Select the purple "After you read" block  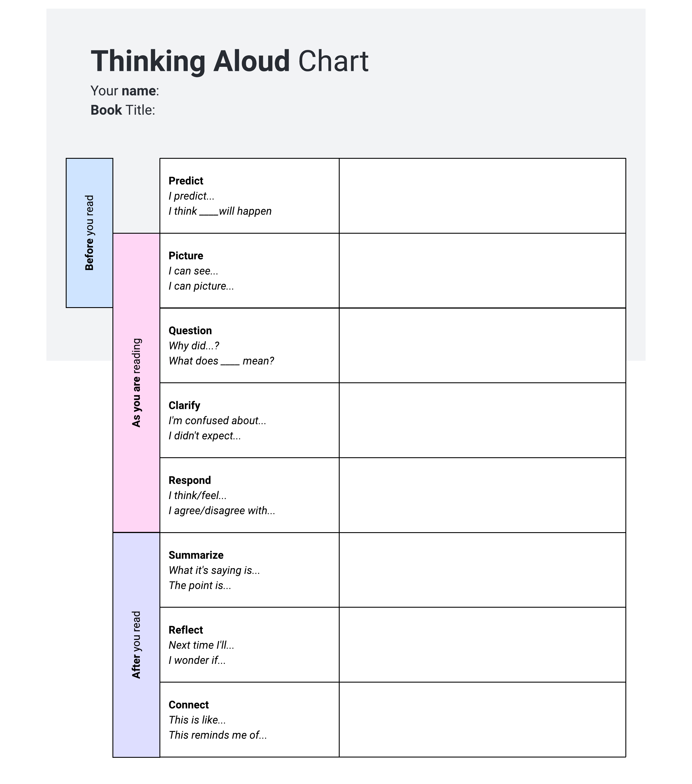pos(136,644)
